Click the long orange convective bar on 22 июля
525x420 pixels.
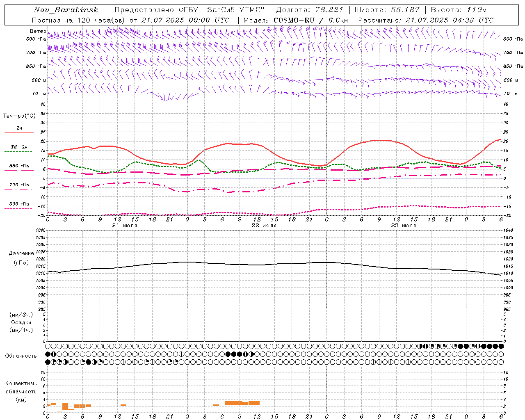click(x=242, y=403)
